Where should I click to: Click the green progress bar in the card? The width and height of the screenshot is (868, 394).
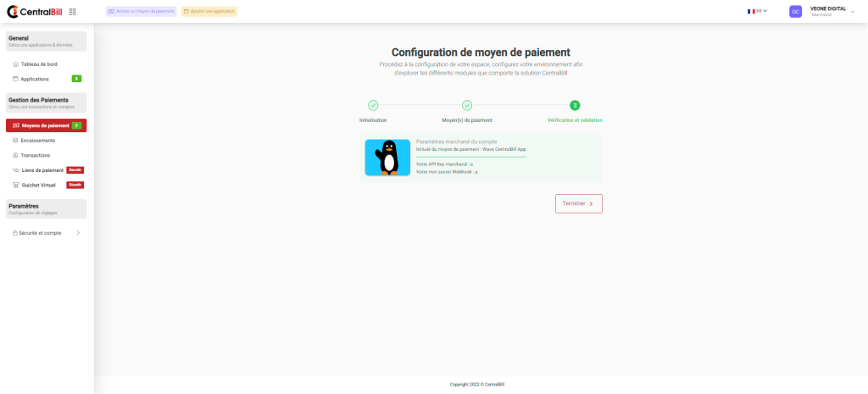pos(470,157)
